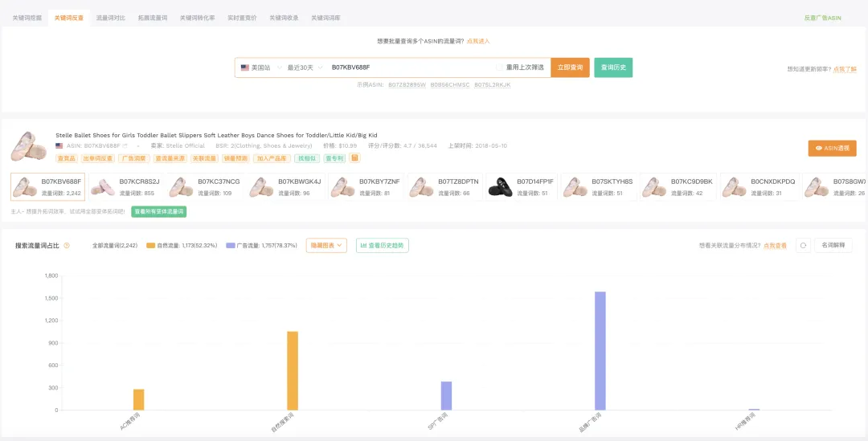Use example ASIN B0B56CHMSC

(450, 84)
